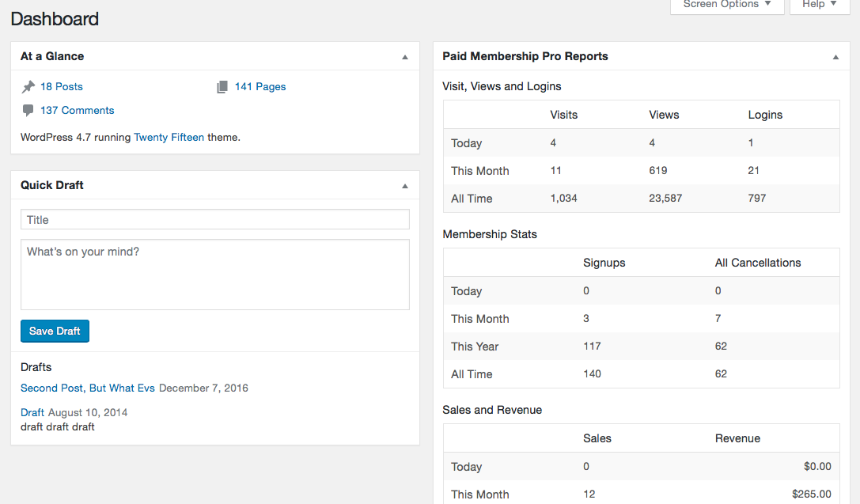
Task: Click the This Month revenue value $265.00
Action: tap(812, 494)
